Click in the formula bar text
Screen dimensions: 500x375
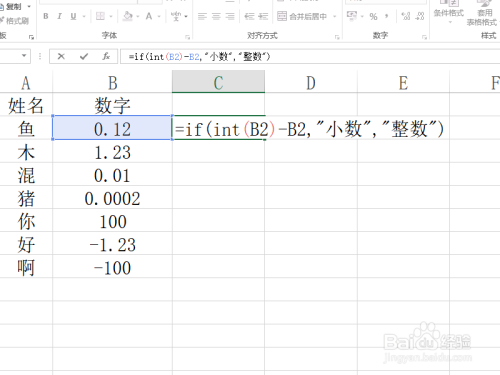click(x=199, y=57)
